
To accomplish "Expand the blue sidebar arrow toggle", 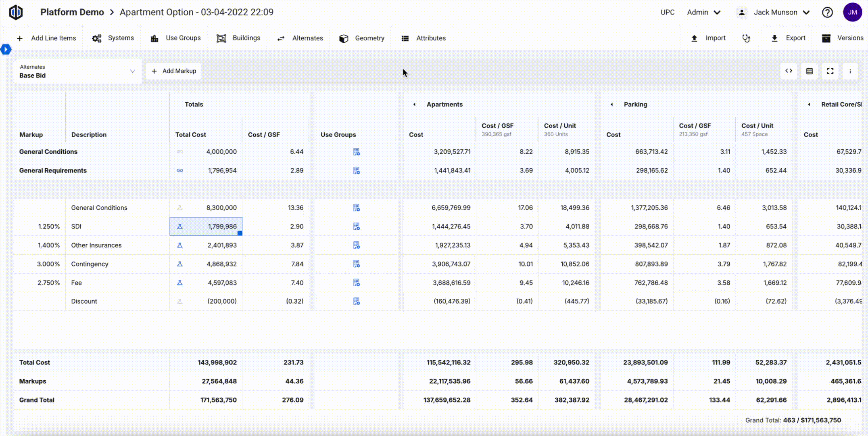I will (6, 49).
